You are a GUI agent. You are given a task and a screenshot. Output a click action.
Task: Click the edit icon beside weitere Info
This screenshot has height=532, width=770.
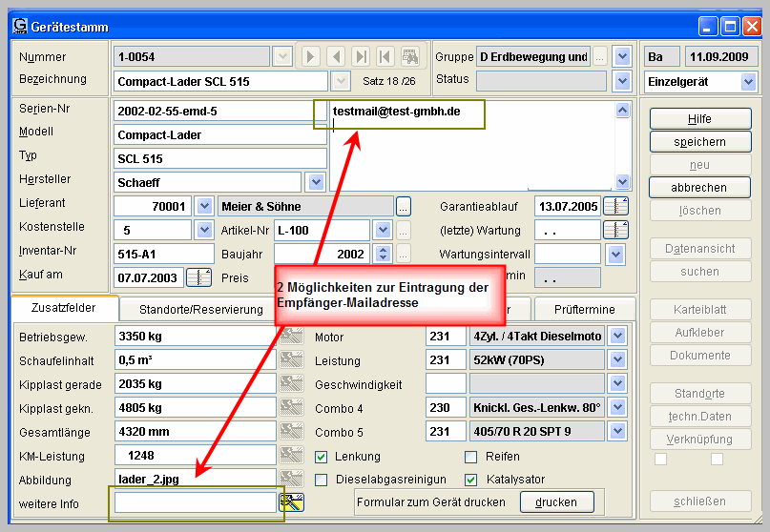(x=289, y=502)
